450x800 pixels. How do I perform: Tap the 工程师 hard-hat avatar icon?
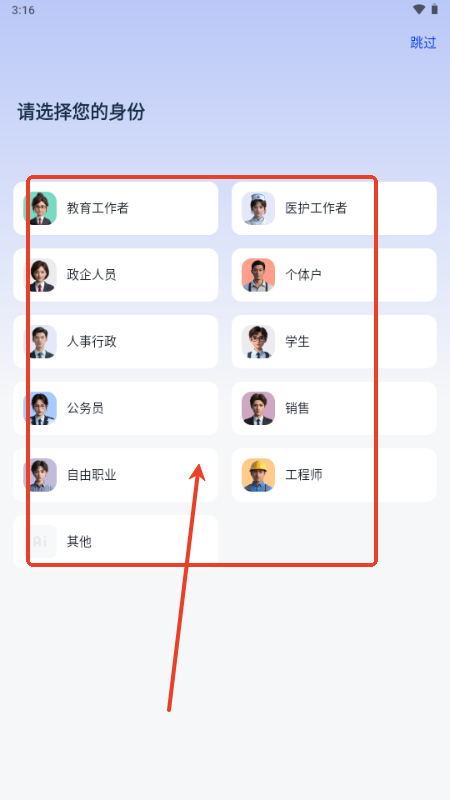[x=258, y=475]
